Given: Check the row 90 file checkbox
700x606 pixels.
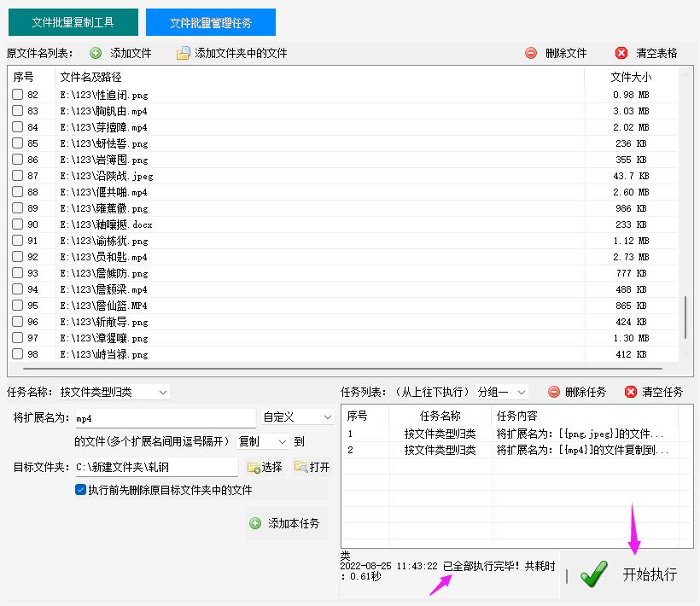Looking at the screenshot, I should [x=15, y=224].
